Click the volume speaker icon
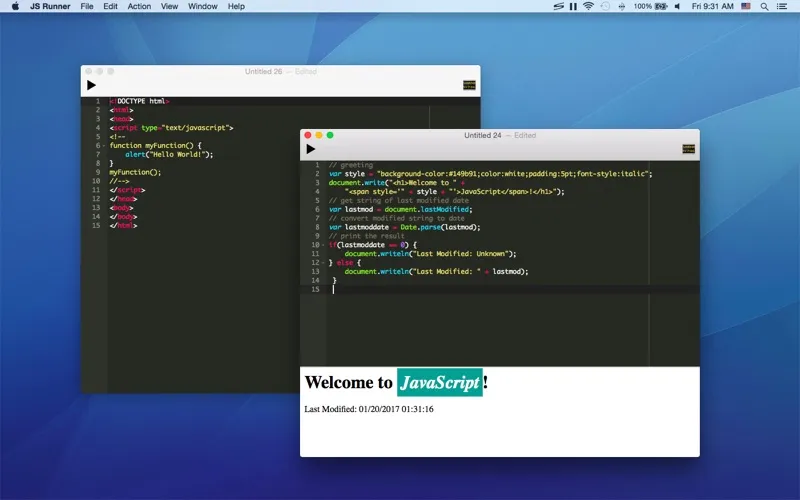Image resolution: width=800 pixels, height=500 pixels. point(677,6)
